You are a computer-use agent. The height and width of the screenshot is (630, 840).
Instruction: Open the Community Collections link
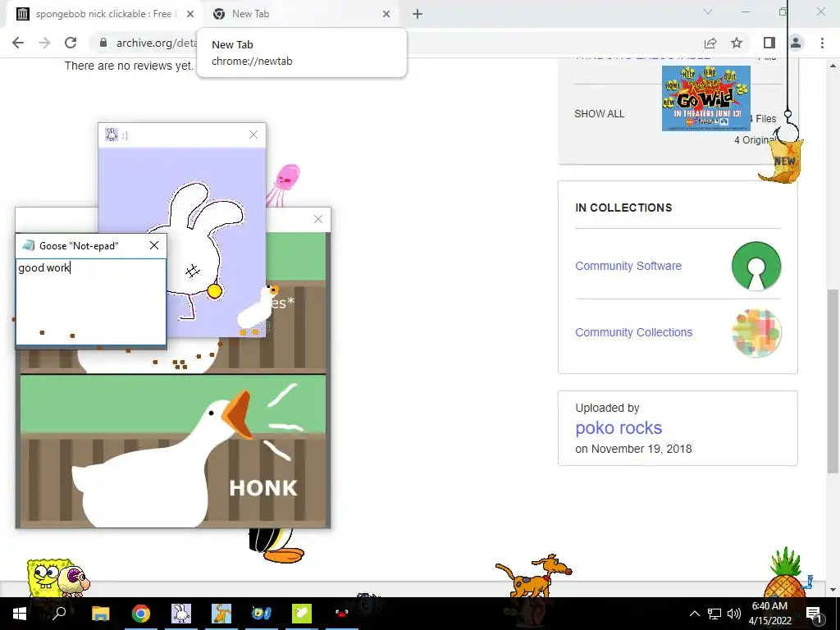coord(634,332)
